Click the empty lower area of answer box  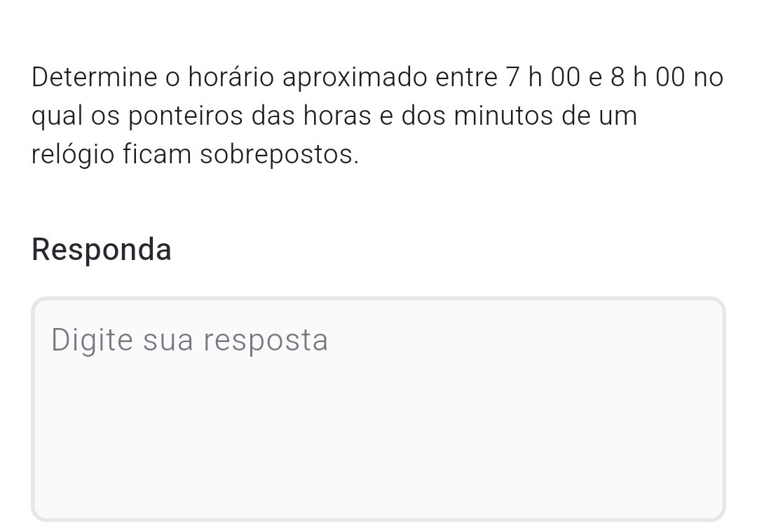[x=378, y=456]
